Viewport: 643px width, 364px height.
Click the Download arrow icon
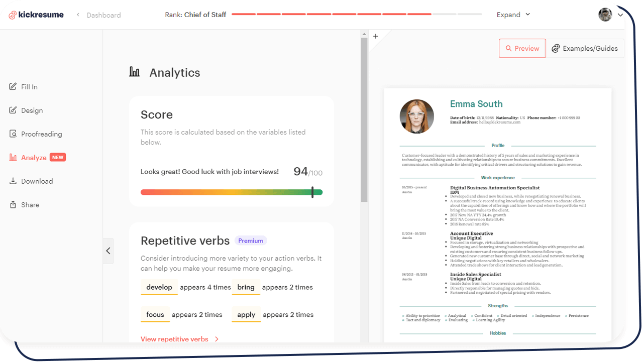(13, 181)
